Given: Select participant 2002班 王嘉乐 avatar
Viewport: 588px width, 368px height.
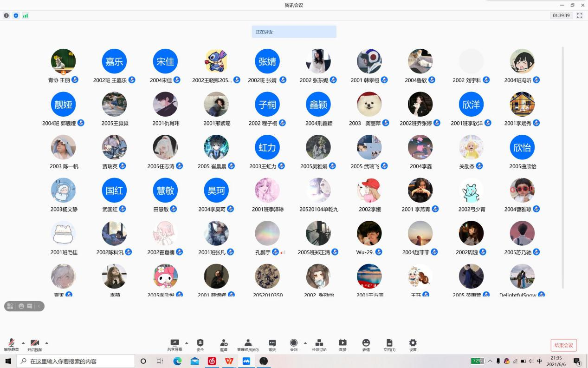Looking at the screenshot, I should coord(114,61).
